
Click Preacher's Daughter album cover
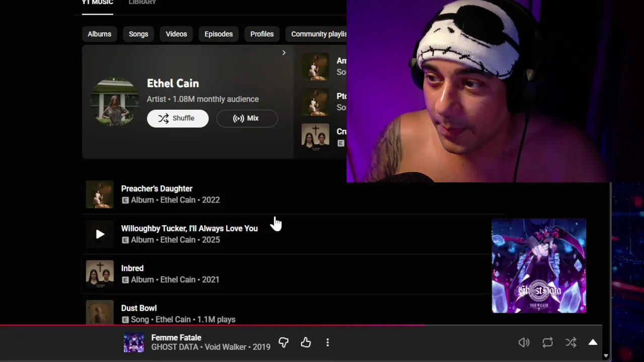tap(100, 194)
